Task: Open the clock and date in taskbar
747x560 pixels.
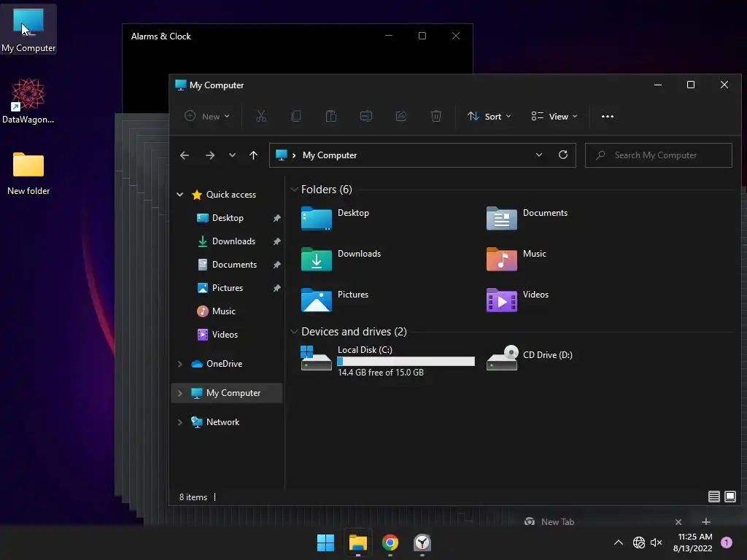Action: 694,542
